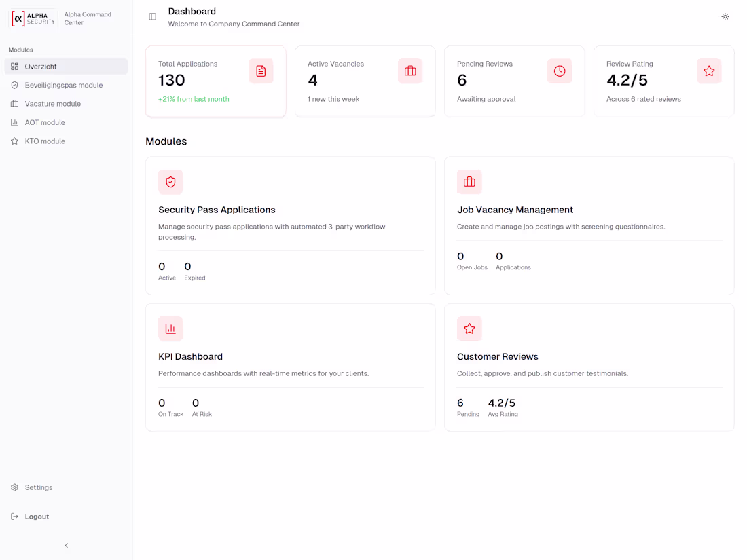
Task: Toggle light/dark mode with the sun icon
Action: point(725,16)
